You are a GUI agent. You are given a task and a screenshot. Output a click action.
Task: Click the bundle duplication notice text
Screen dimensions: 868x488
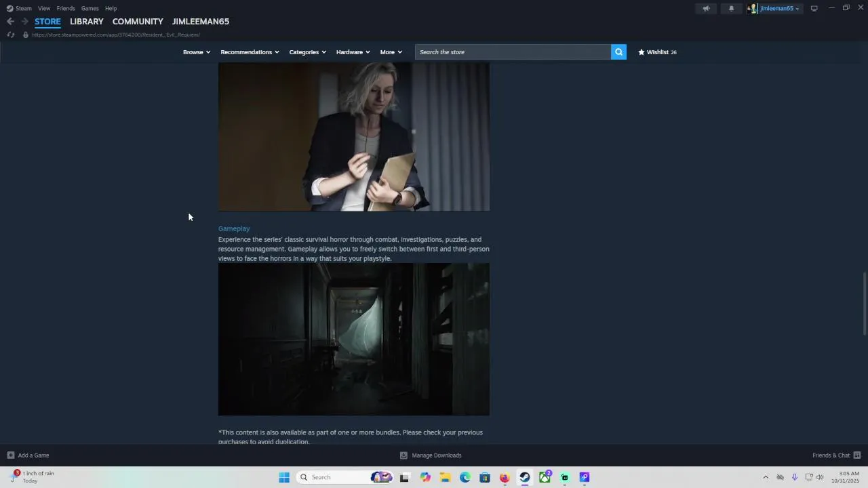[x=351, y=437]
